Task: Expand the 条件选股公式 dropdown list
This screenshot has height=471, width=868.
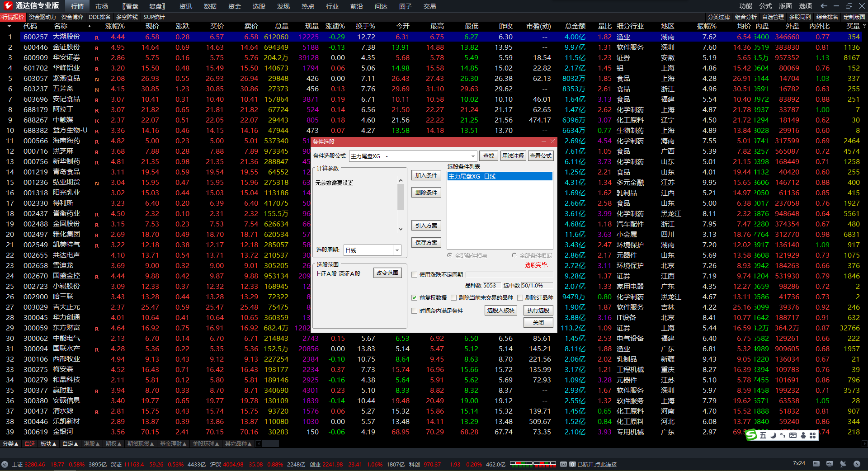Action: pyautogui.click(x=473, y=156)
